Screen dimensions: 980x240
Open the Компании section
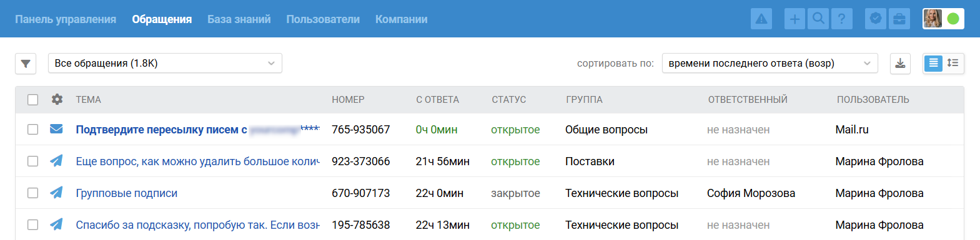402,19
